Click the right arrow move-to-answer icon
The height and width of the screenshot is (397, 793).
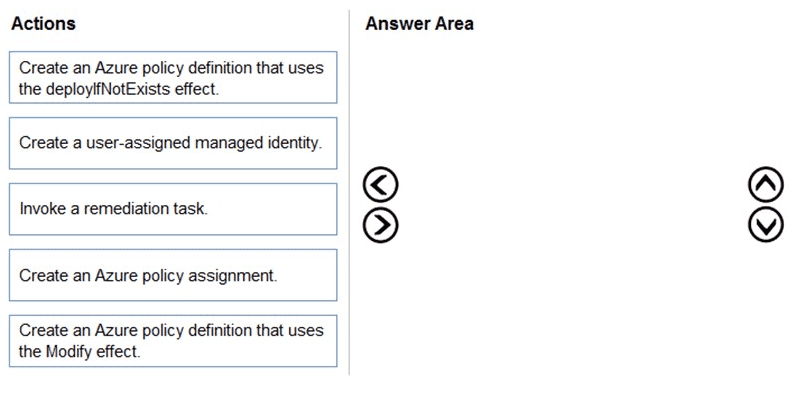click(x=380, y=225)
